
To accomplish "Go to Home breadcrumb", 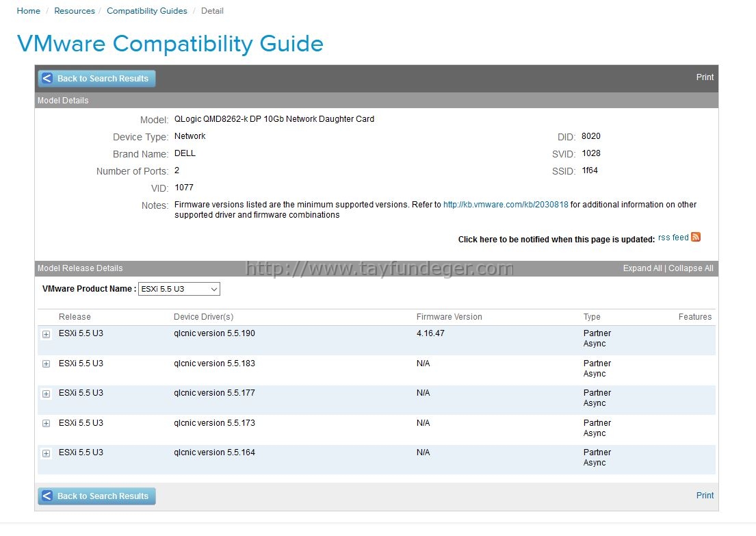I will click(x=29, y=11).
